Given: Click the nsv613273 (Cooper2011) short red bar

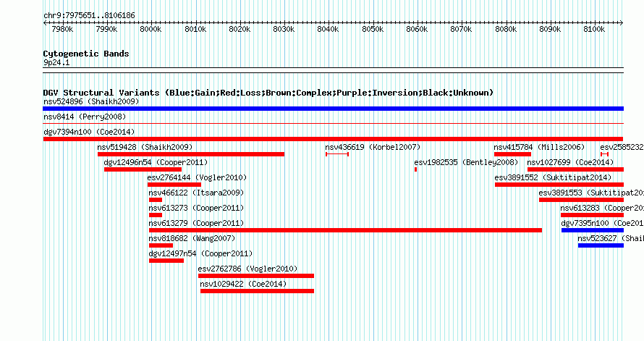Looking at the screenshot, I should click(x=156, y=215).
